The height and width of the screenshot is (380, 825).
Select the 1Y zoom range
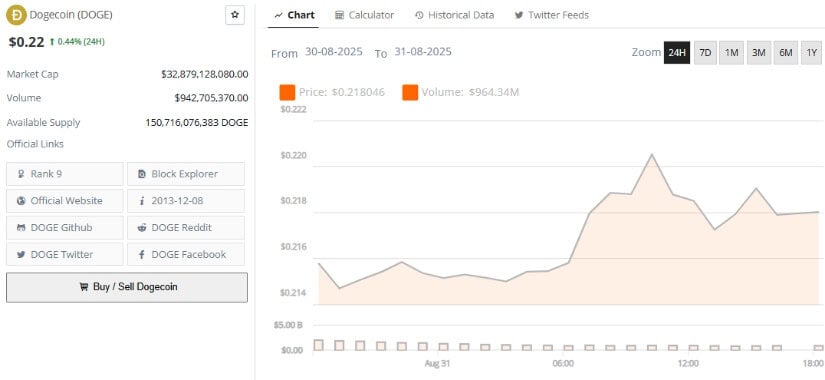click(812, 53)
